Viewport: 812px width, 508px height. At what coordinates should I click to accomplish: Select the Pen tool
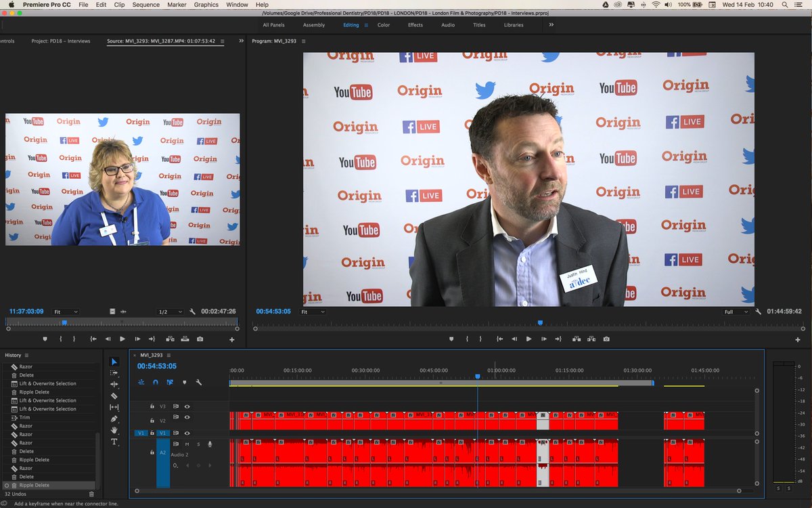[114, 419]
